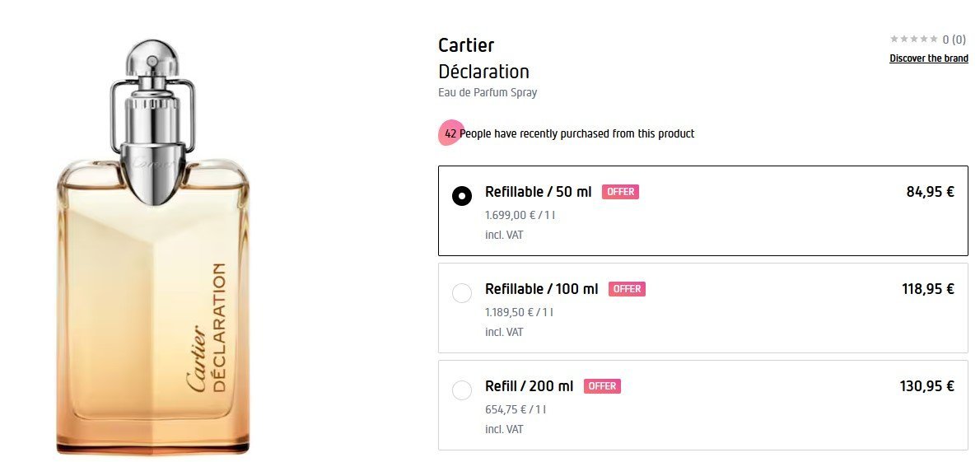Viewport: 980px width, 462px height.
Task: Select the Refillable / 50 ml radio button
Action: (462, 196)
